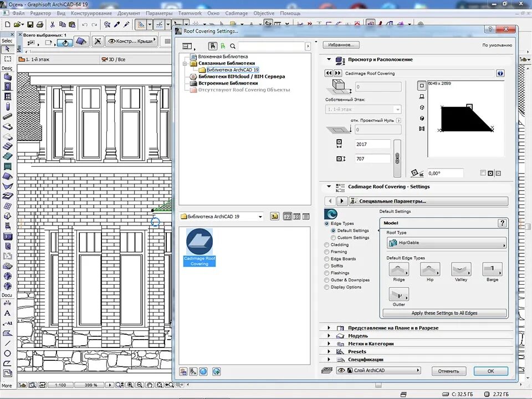The height and width of the screenshot is (399, 532).
Task: Open the Библиотека ArchiCAD 19 folder dropdown
Action: [222, 217]
